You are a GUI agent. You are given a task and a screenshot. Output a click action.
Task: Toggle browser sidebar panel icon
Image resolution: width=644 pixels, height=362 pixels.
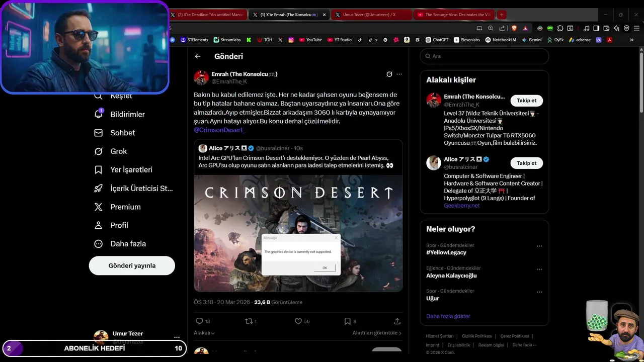pos(596,28)
